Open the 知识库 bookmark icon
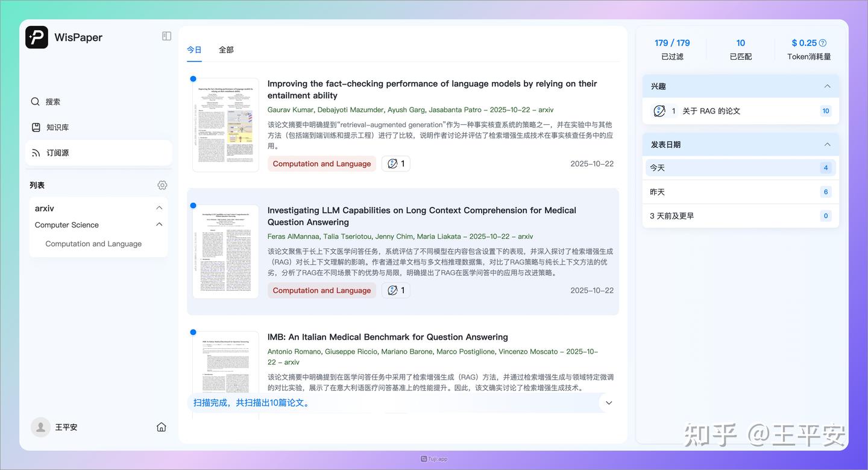Viewport: 868px width, 470px height. pos(36,127)
